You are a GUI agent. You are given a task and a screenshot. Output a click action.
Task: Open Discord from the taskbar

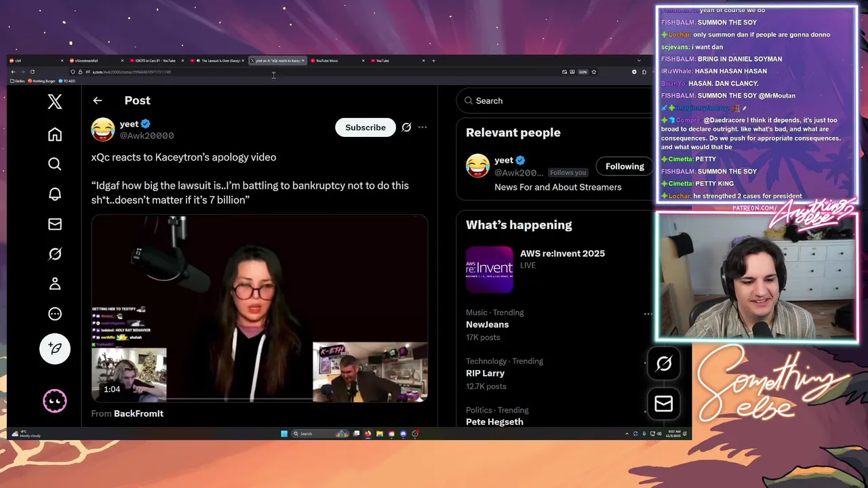pos(403,434)
